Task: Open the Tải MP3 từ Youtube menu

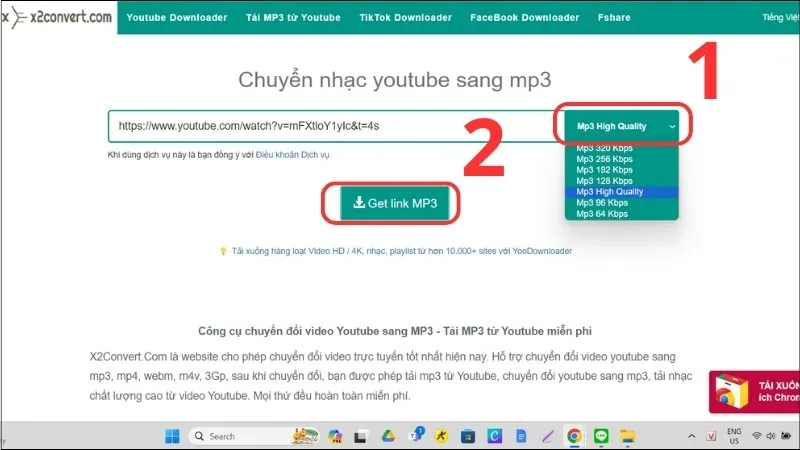Action: click(x=293, y=17)
